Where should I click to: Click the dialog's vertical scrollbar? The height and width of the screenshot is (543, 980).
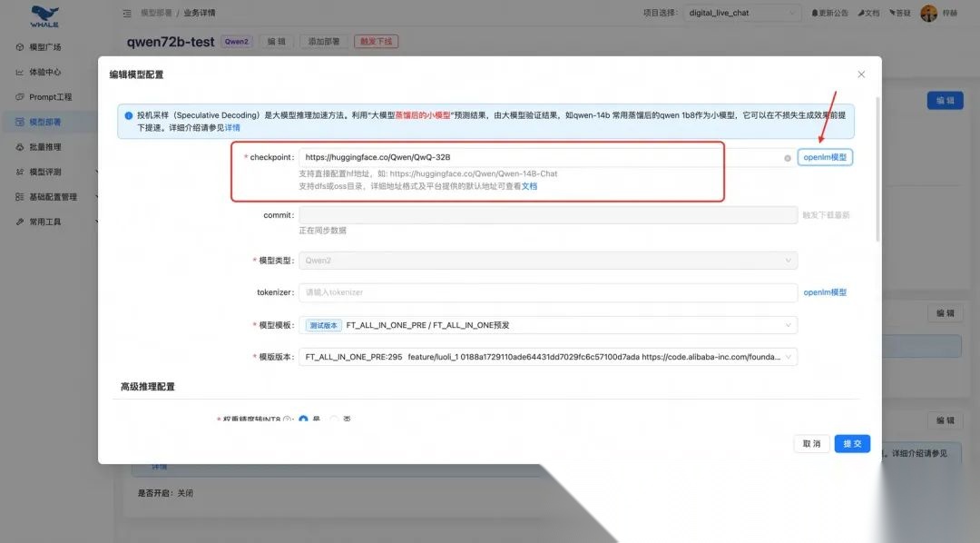point(878,169)
